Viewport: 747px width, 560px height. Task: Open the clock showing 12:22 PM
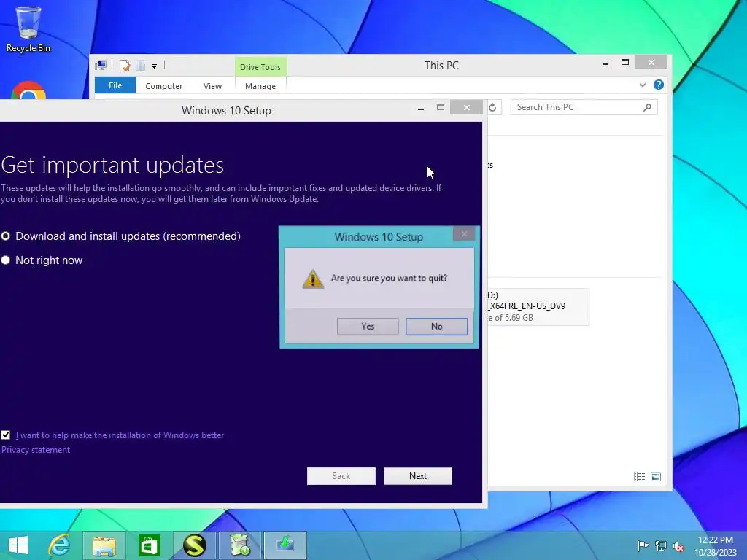pyautogui.click(x=716, y=546)
